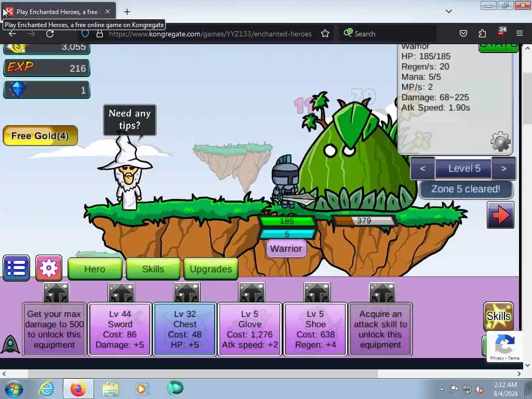The height and width of the screenshot is (399, 532).
Task: Click upgrade arrow above Shoe card
Action: coord(317,292)
